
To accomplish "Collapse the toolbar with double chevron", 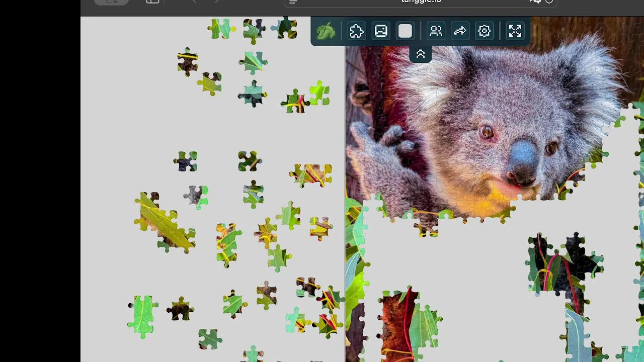I will coord(421,54).
